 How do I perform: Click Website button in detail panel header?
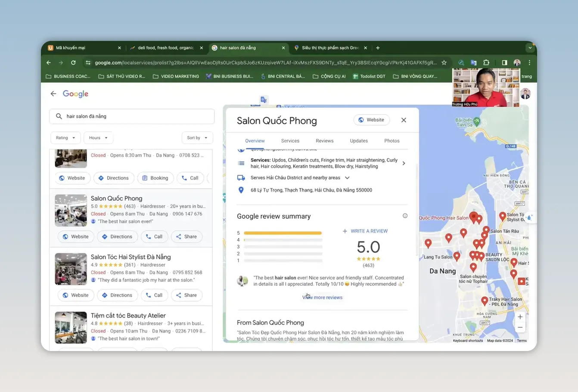click(371, 120)
